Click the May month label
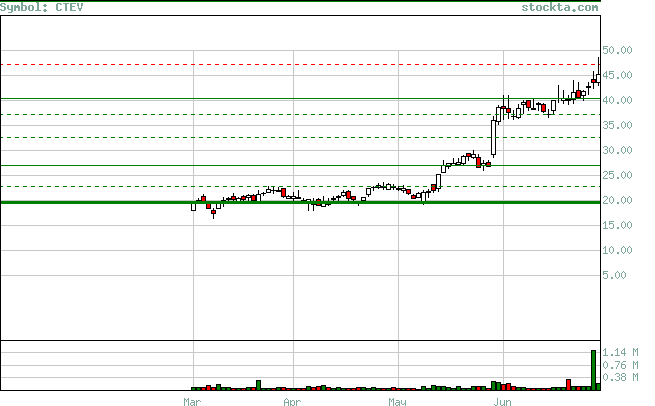Screen dimensions: 655x406 (397, 401)
